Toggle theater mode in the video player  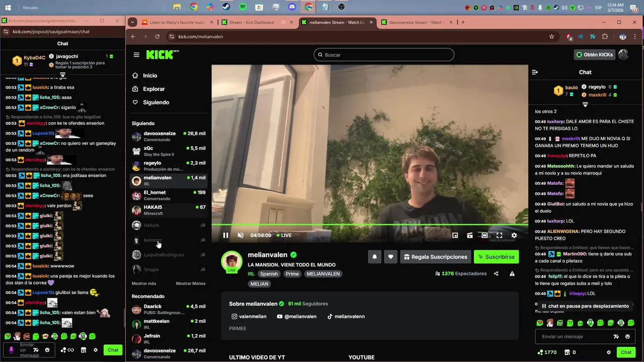click(x=485, y=235)
